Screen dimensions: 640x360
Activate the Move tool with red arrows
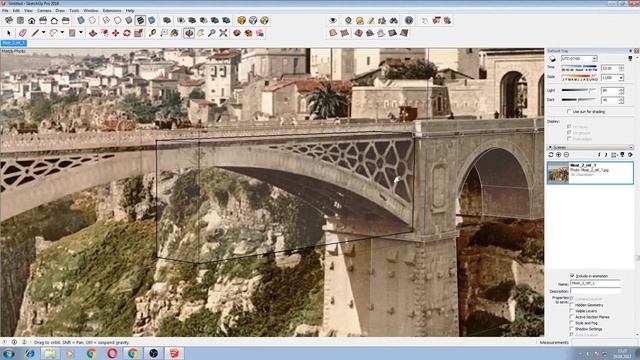coord(116,33)
